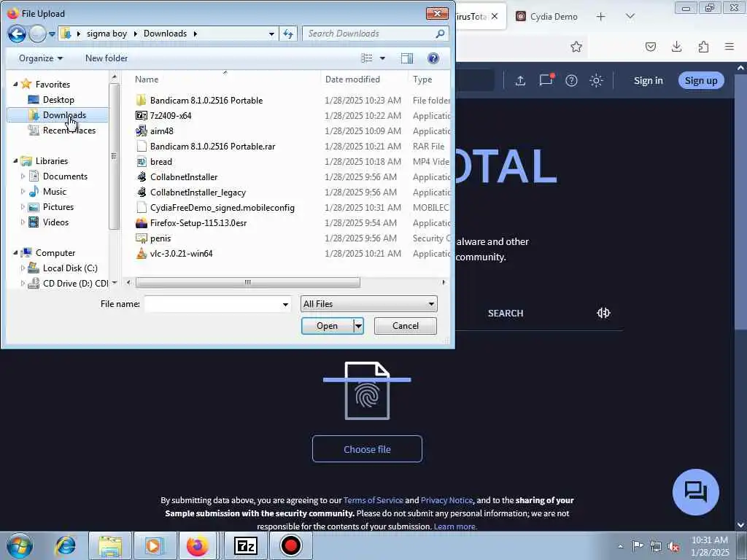Expand Local Disk (C:) node

coord(23,268)
